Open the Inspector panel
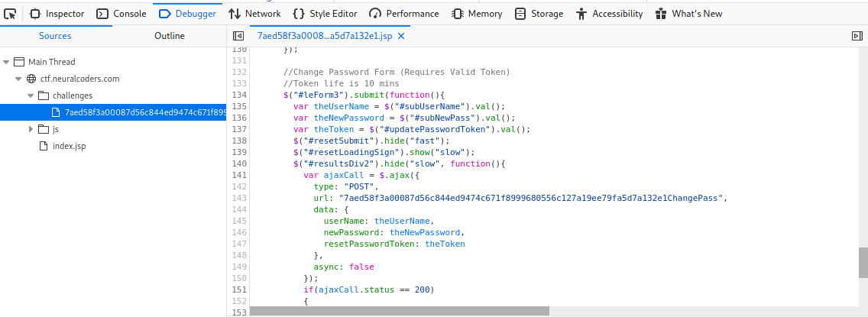 point(57,14)
